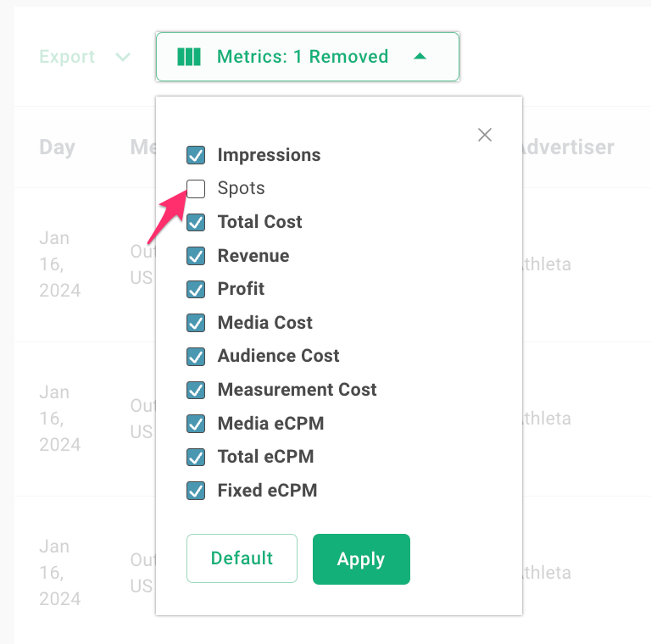
Task: Toggle Media Cost checkbox off
Action: (196, 323)
